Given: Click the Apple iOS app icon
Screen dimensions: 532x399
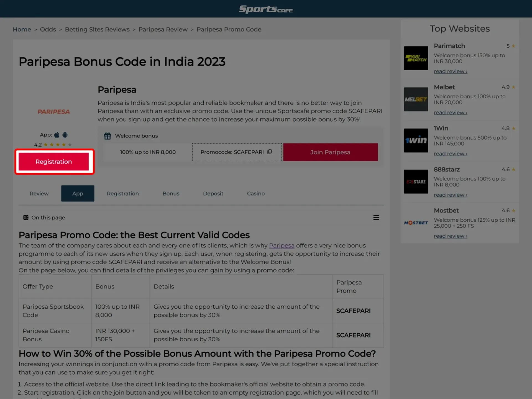Looking at the screenshot, I should (57, 135).
